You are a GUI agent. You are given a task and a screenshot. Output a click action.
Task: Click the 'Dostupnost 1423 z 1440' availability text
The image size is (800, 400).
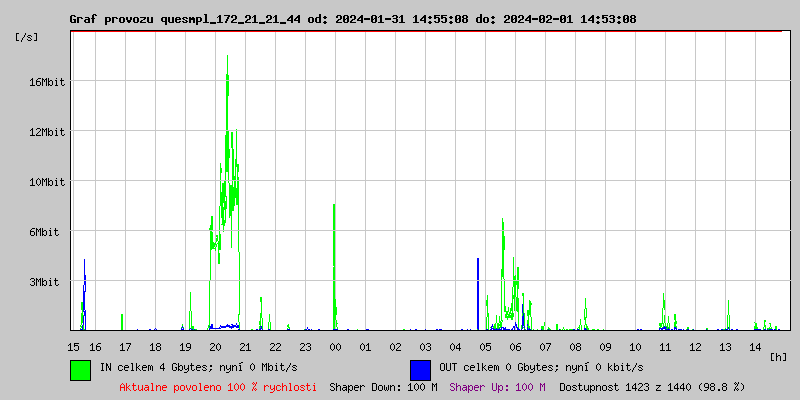click(x=651, y=386)
